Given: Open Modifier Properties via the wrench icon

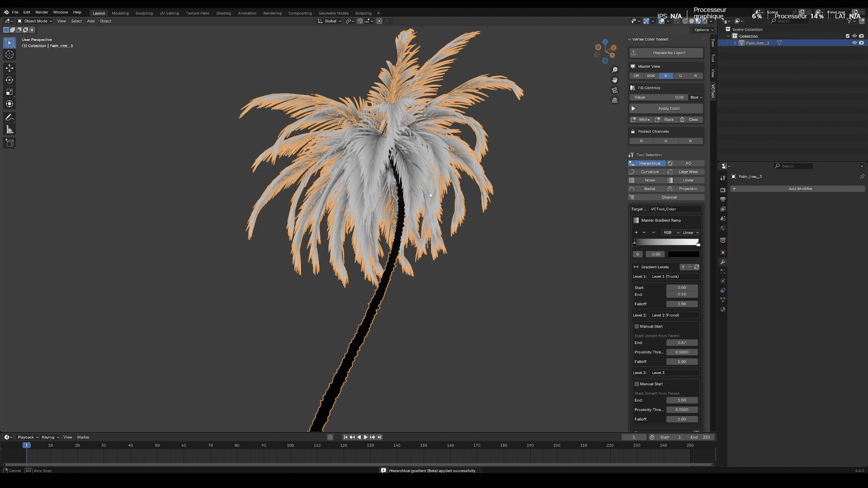Looking at the screenshot, I should [x=723, y=262].
